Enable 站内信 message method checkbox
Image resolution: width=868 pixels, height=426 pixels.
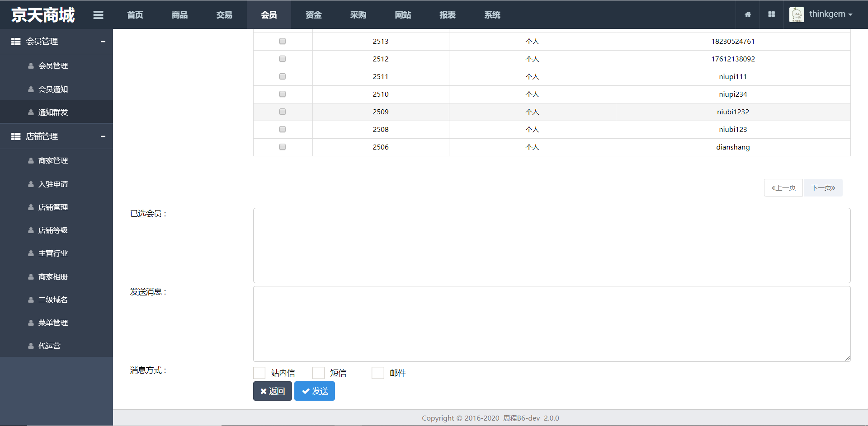(x=259, y=373)
